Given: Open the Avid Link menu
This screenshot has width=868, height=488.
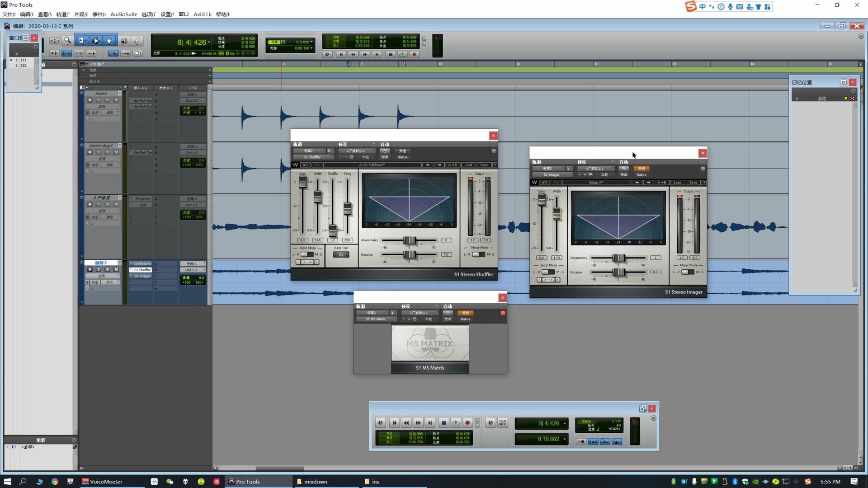Looking at the screenshot, I should pyautogui.click(x=202, y=14).
